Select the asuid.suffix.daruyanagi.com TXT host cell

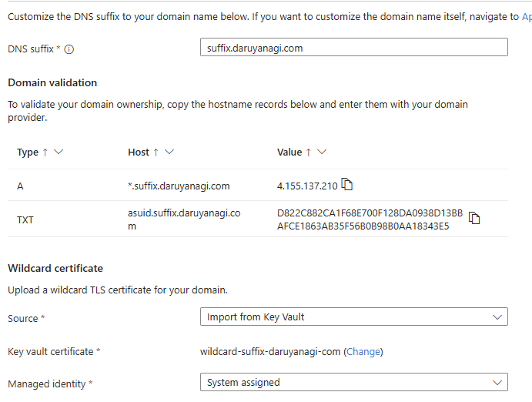[x=184, y=219]
